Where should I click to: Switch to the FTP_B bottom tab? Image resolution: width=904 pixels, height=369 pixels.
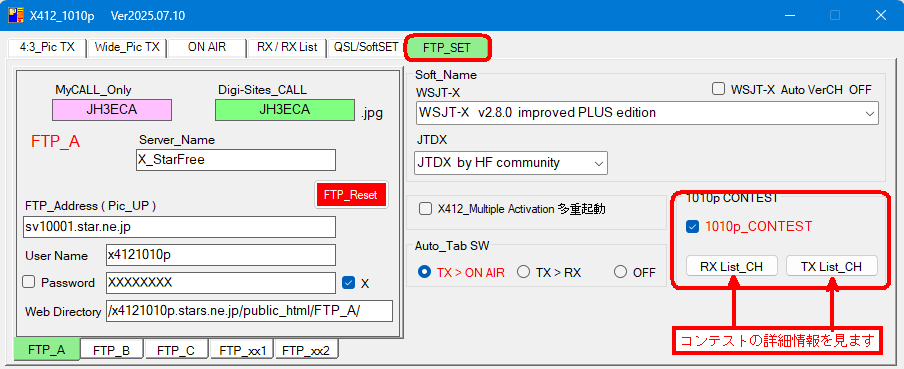tap(112, 350)
